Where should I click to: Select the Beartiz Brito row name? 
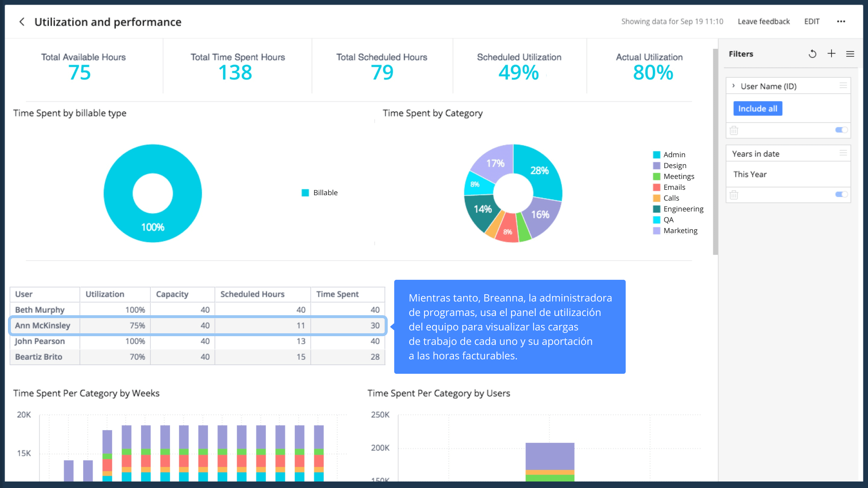tap(39, 357)
